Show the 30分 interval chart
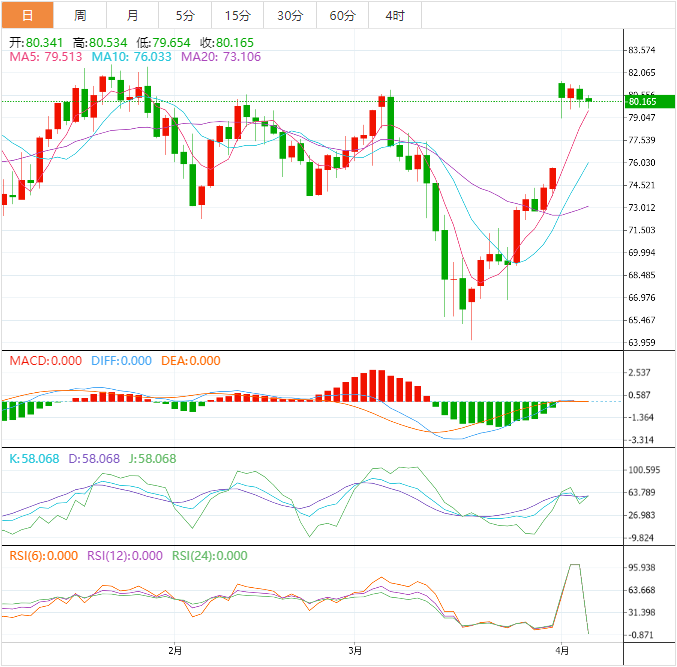 [289, 15]
